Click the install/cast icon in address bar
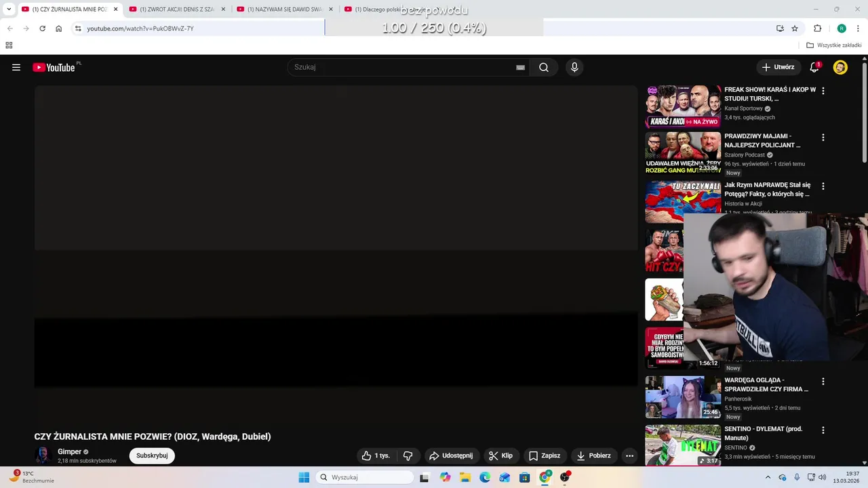This screenshot has height=488, width=868. 780,28
